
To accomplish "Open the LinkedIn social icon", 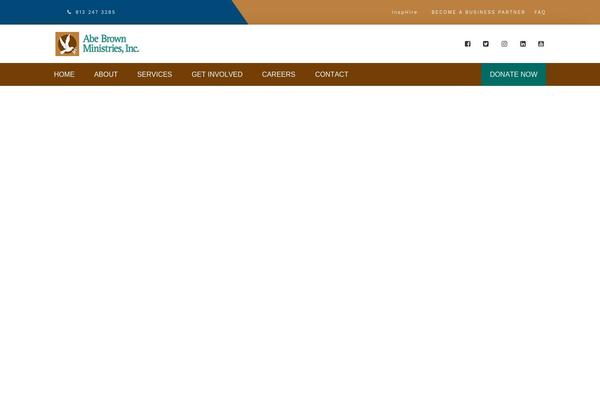I will click(x=523, y=44).
